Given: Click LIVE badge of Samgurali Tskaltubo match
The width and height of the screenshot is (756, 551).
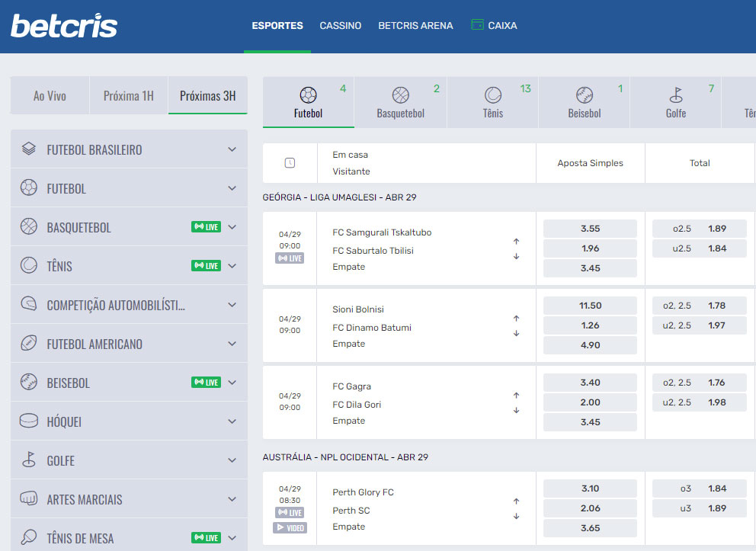Looking at the screenshot, I should click(290, 258).
